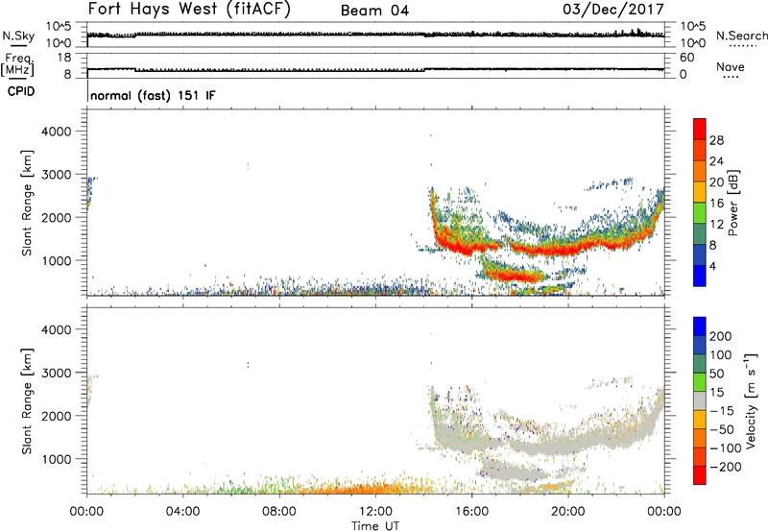The height and width of the screenshot is (532, 768).
Task: Click power colorbar value '28'
Action: tap(716, 140)
